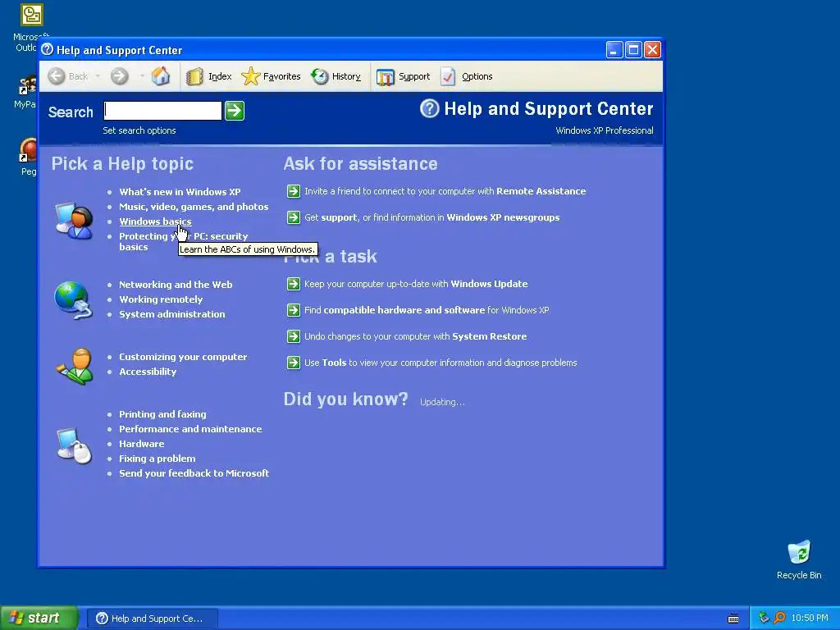The image size is (840, 630).
Task: Open the Working remotely topic
Action: point(161,299)
